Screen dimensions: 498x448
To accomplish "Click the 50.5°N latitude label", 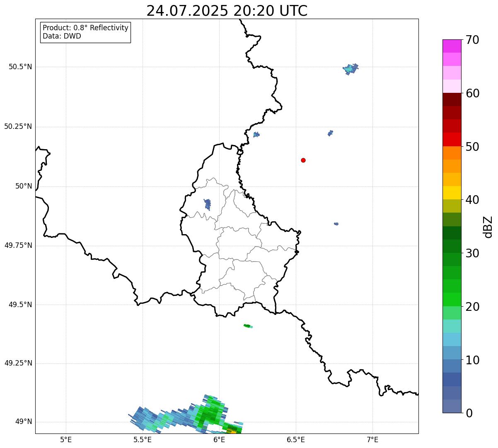I will point(20,67).
